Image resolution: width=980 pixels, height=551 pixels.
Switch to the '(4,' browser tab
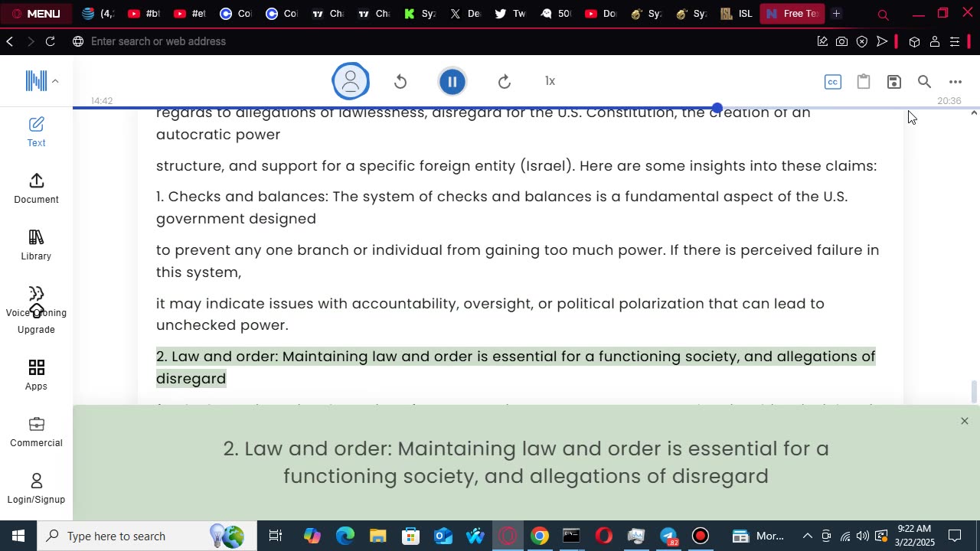tap(97, 14)
